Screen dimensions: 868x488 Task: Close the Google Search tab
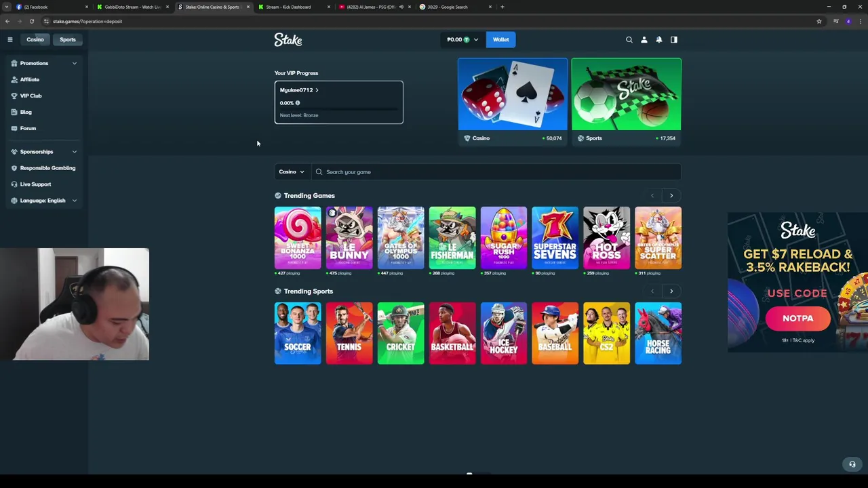[490, 7]
